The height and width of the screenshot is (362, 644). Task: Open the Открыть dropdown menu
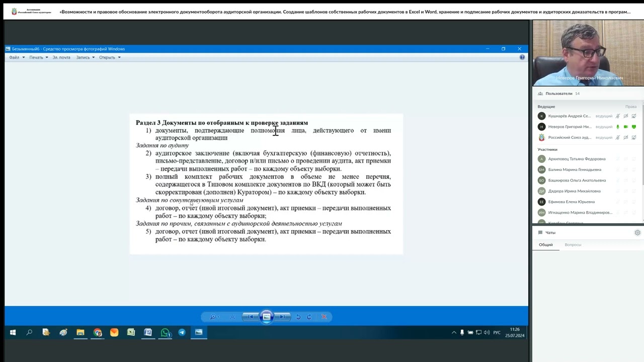(x=109, y=57)
